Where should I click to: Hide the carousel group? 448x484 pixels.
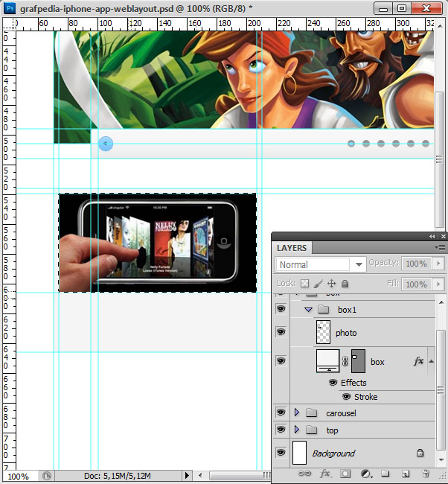[281, 413]
